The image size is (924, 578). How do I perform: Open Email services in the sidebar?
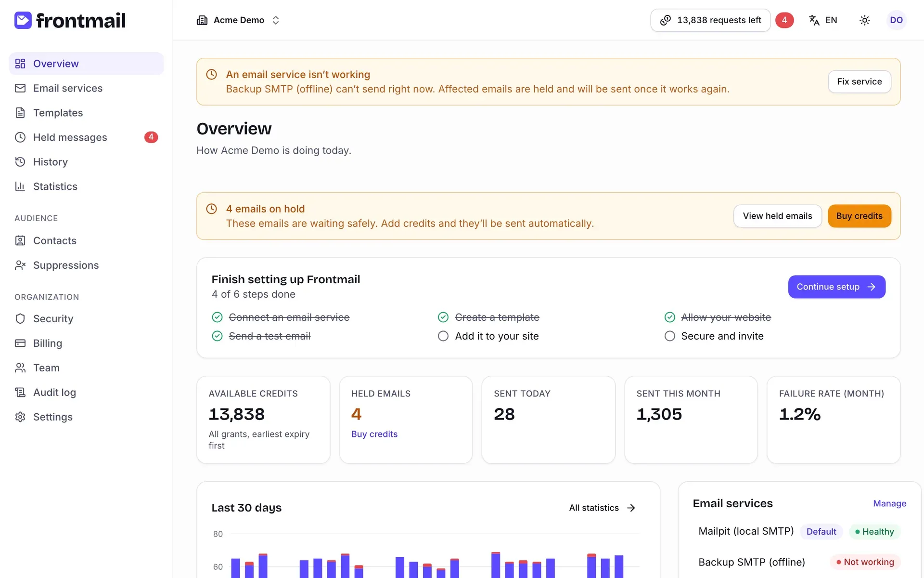(x=86, y=88)
